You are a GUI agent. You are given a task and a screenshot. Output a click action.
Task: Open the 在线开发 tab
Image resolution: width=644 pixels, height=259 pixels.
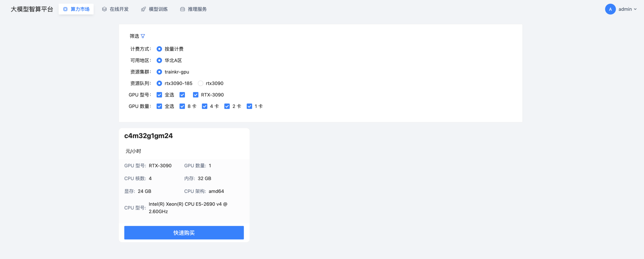pyautogui.click(x=115, y=9)
